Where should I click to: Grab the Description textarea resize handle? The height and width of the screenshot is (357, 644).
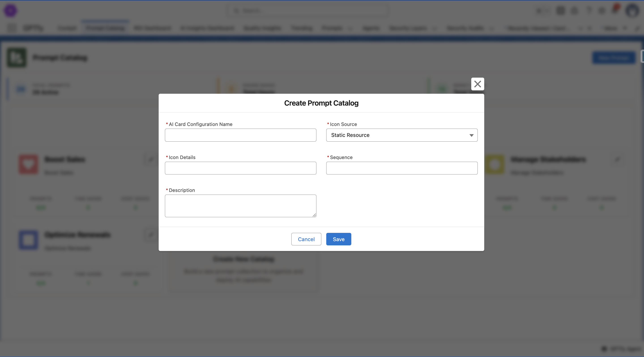point(314,215)
